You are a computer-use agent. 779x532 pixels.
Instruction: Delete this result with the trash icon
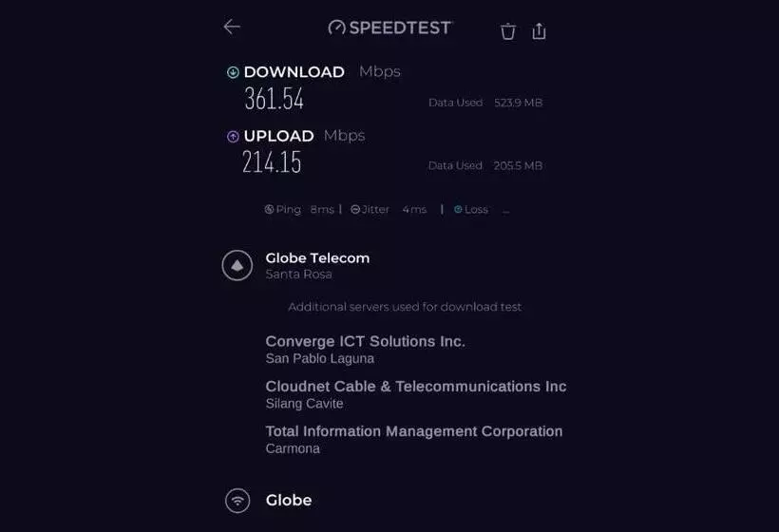click(508, 31)
